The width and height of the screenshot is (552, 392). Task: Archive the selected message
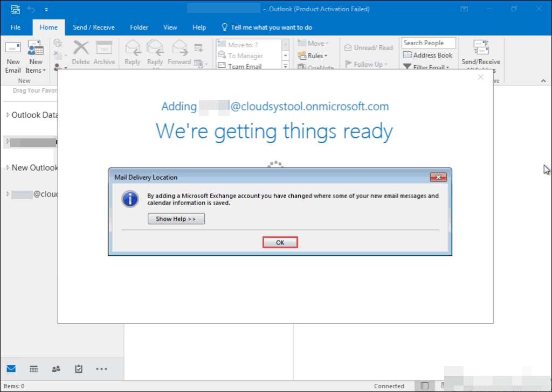tap(104, 53)
